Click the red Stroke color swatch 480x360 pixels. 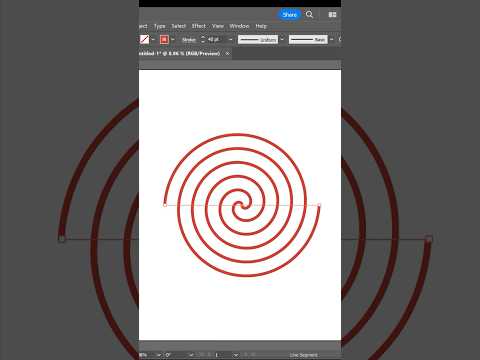[164, 40]
